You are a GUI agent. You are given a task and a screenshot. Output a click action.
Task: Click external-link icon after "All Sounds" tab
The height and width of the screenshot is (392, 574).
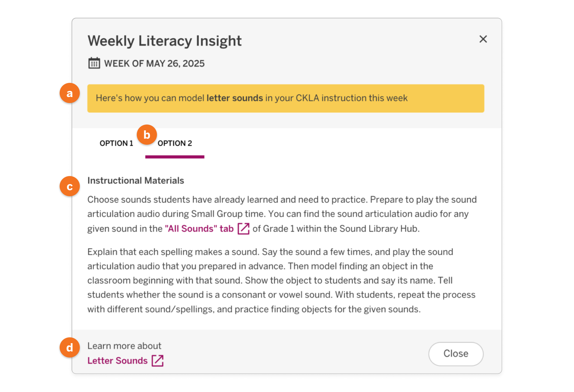(x=243, y=228)
